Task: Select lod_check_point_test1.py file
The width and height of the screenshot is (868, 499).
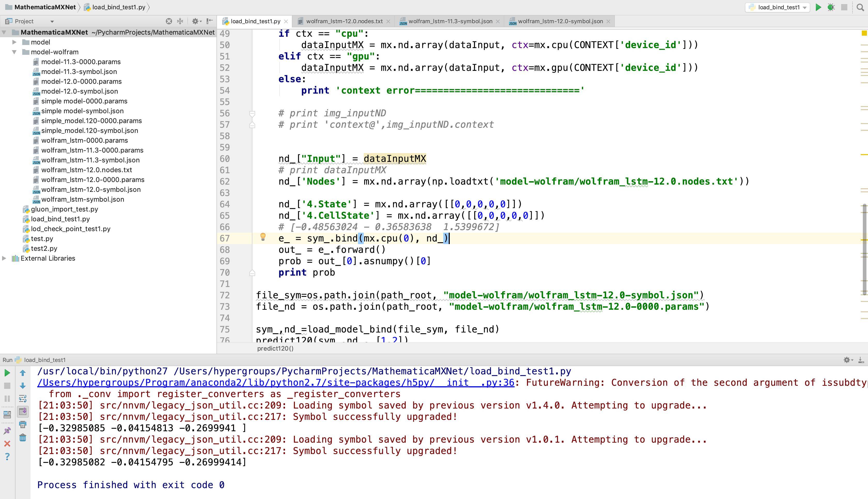Action: pos(71,229)
